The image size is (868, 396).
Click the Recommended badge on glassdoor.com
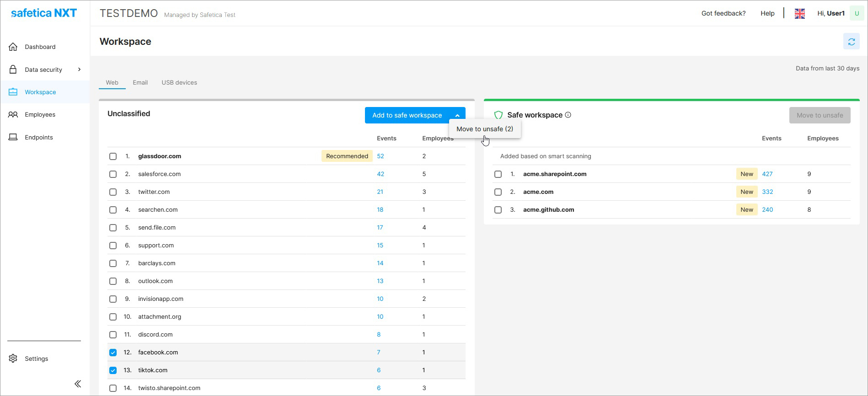tap(347, 156)
